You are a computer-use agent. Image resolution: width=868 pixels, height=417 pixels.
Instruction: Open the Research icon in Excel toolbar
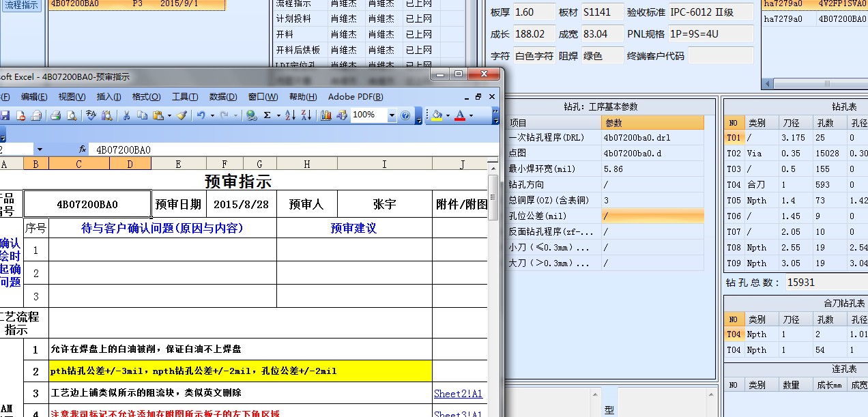click(106, 115)
